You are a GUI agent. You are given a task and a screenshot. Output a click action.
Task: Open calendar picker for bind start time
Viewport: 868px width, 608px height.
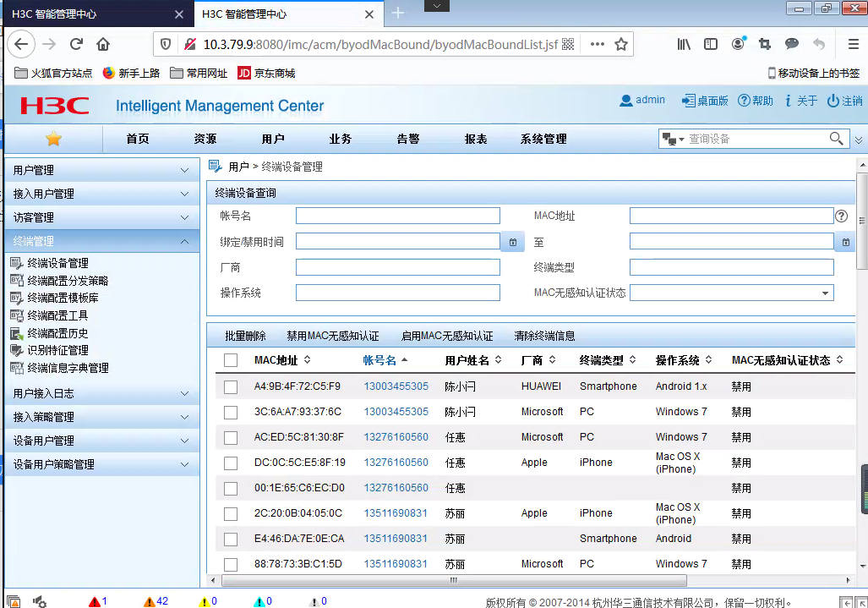click(512, 242)
